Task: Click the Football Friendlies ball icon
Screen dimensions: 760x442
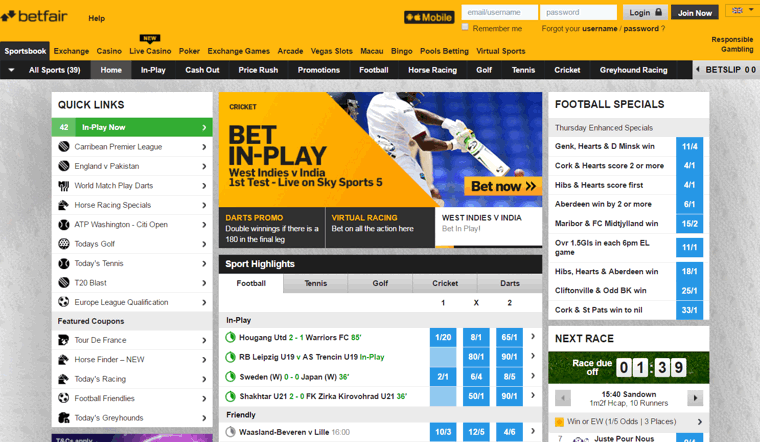Action: 63,398
